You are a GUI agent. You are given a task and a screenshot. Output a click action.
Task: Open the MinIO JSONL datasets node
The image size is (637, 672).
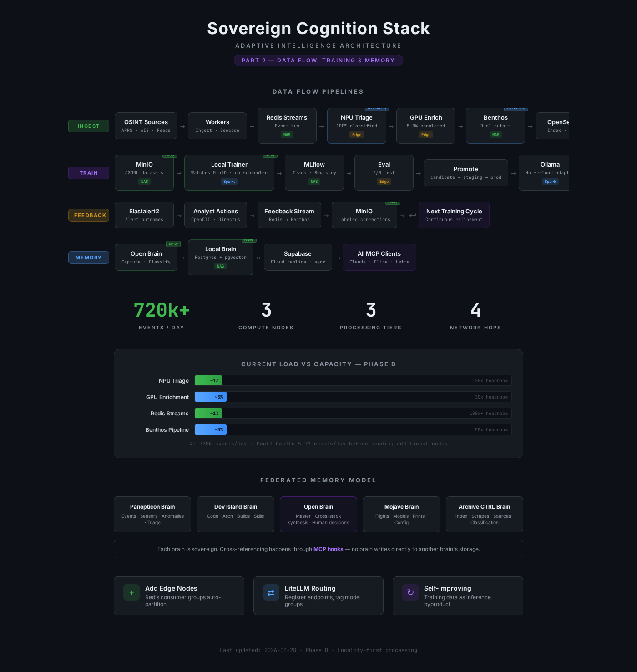[144, 173]
